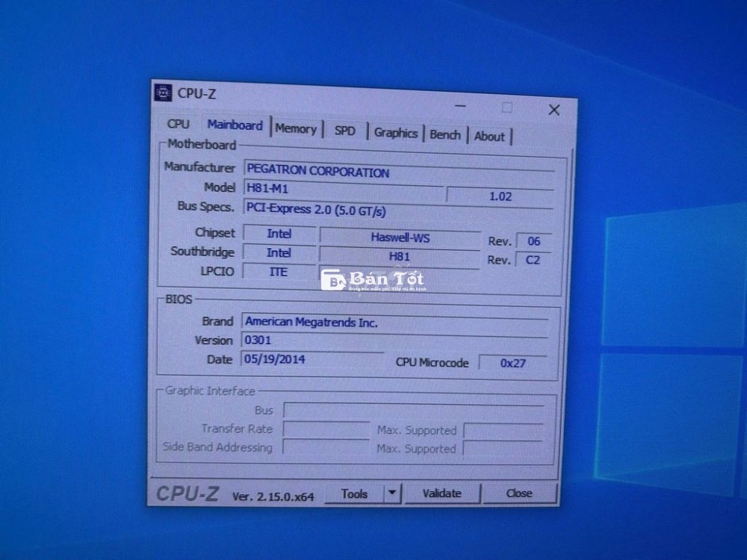This screenshot has height=560, width=747.
Task: Click the Validate button
Action: [x=441, y=494]
